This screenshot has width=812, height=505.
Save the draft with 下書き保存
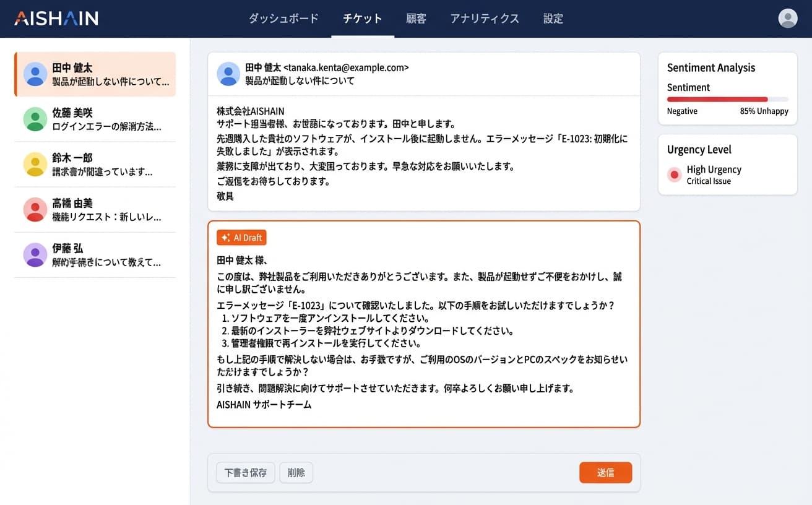coord(245,472)
